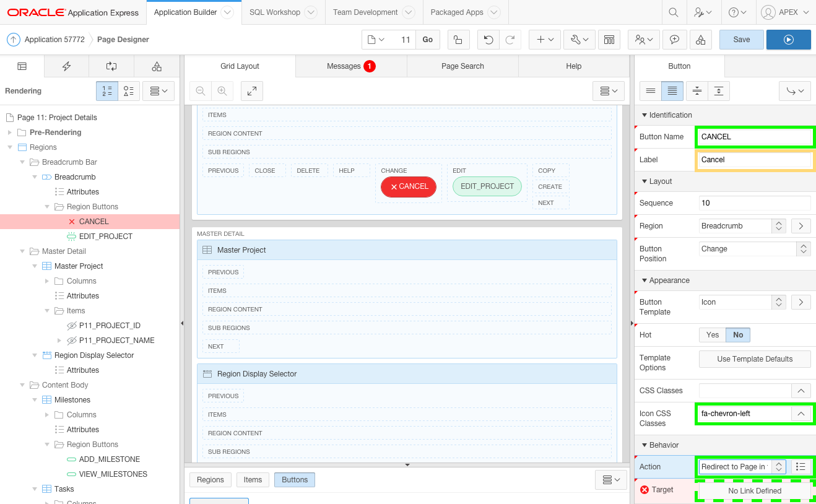816x504 pixels.
Task: Switch to the Dynamic Actions lightning tab
Action: click(67, 66)
